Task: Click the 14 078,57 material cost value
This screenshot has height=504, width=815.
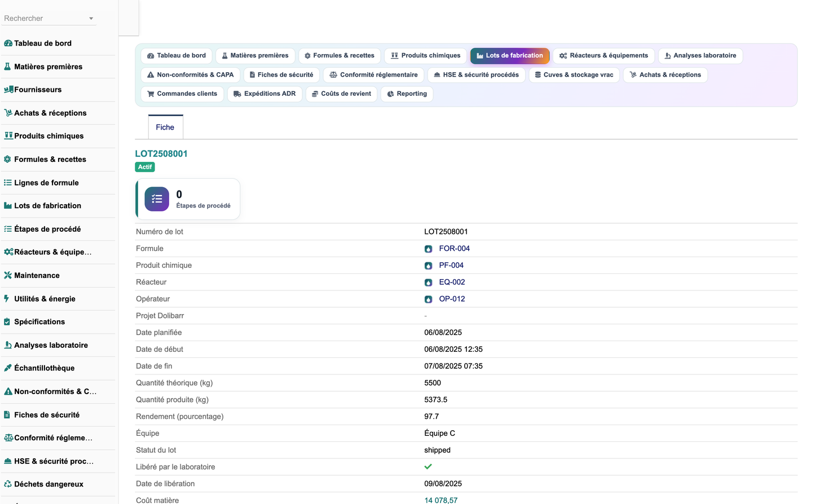Action: tap(441, 500)
